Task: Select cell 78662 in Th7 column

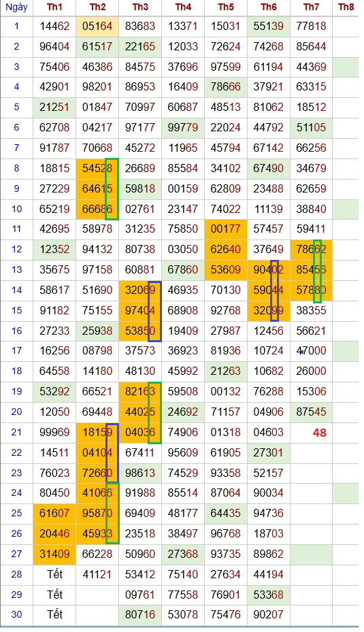Action: pyautogui.click(x=311, y=250)
